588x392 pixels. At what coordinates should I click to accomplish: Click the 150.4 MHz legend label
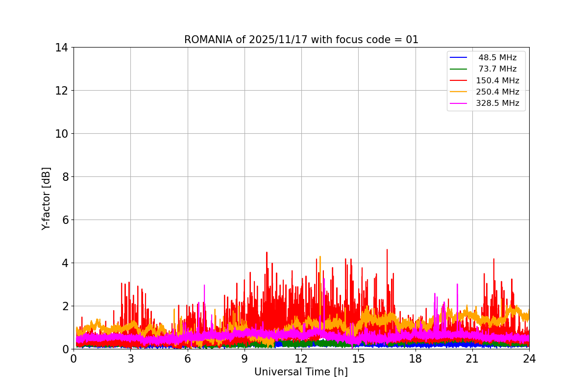497,80
